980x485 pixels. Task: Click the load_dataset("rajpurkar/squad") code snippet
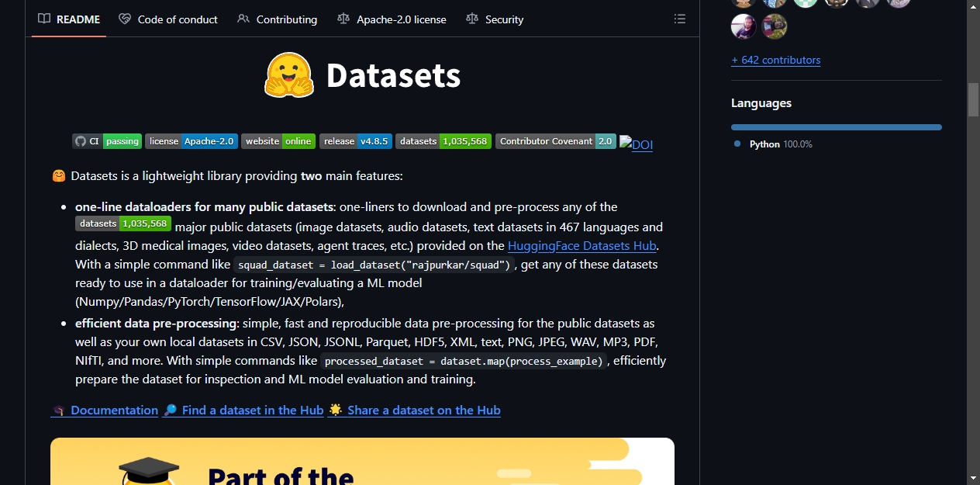pos(374,265)
